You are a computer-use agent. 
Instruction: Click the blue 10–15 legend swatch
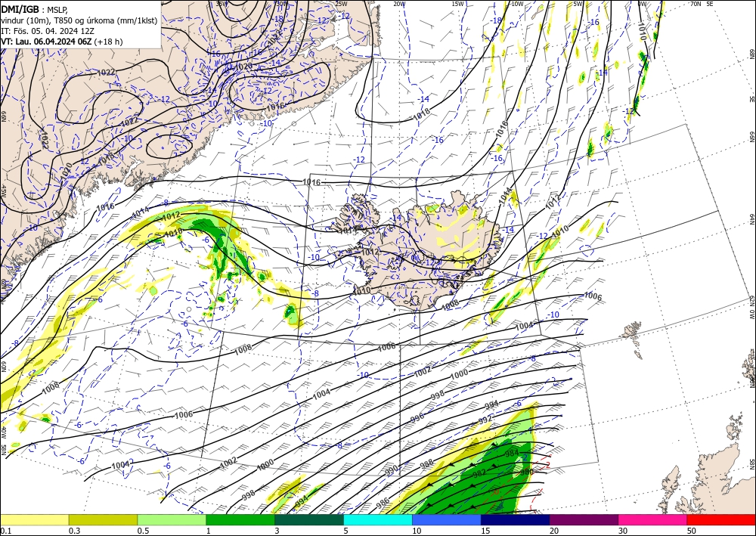click(x=447, y=519)
